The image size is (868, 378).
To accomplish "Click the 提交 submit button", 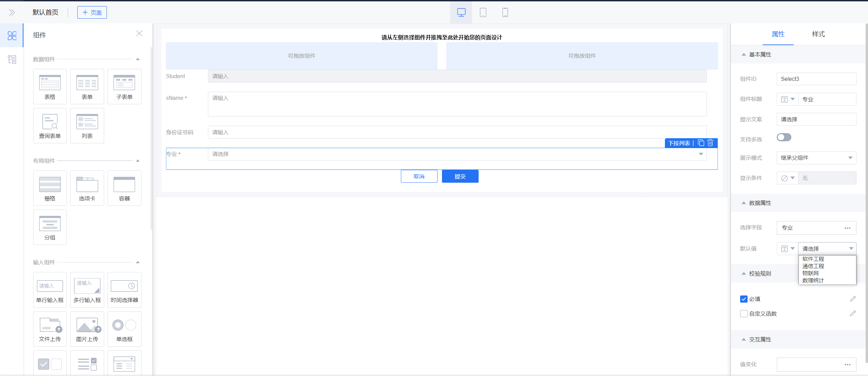I will pyautogui.click(x=460, y=176).
